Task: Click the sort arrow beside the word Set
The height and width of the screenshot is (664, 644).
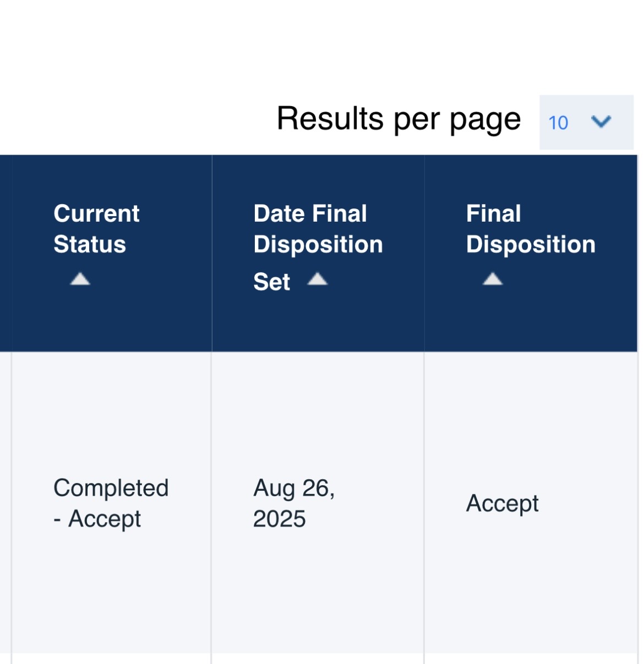Action: (317, 279)
